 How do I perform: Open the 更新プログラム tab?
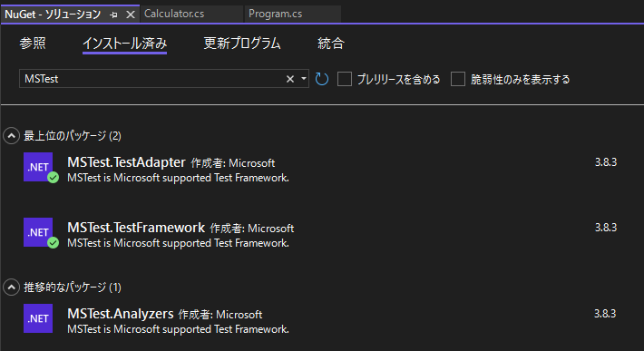click(x=242, y=44)
